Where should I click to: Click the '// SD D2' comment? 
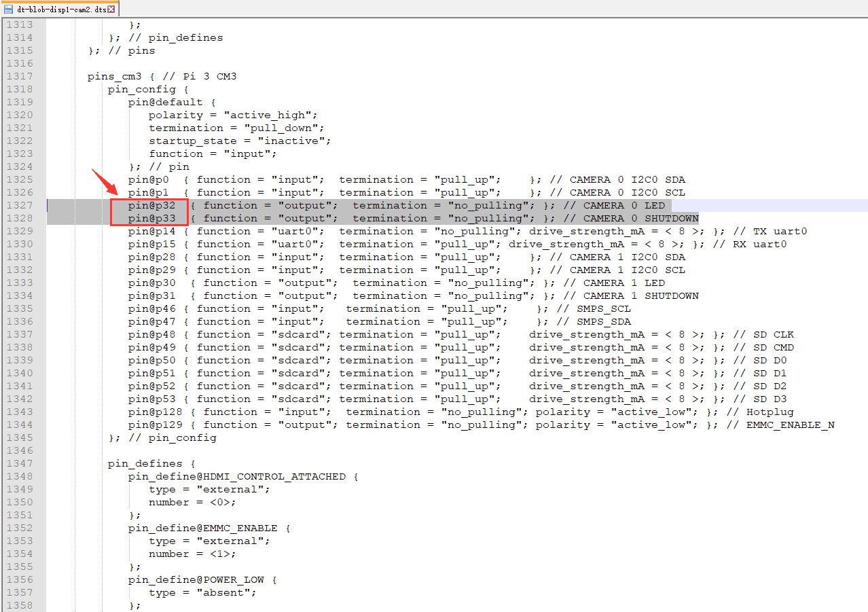point(760,386)
